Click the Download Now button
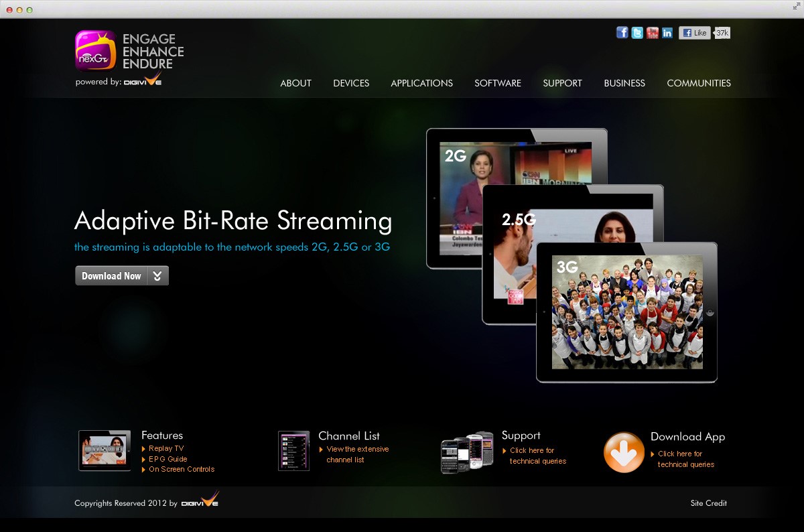804x532 pixels. coord(111,276)
